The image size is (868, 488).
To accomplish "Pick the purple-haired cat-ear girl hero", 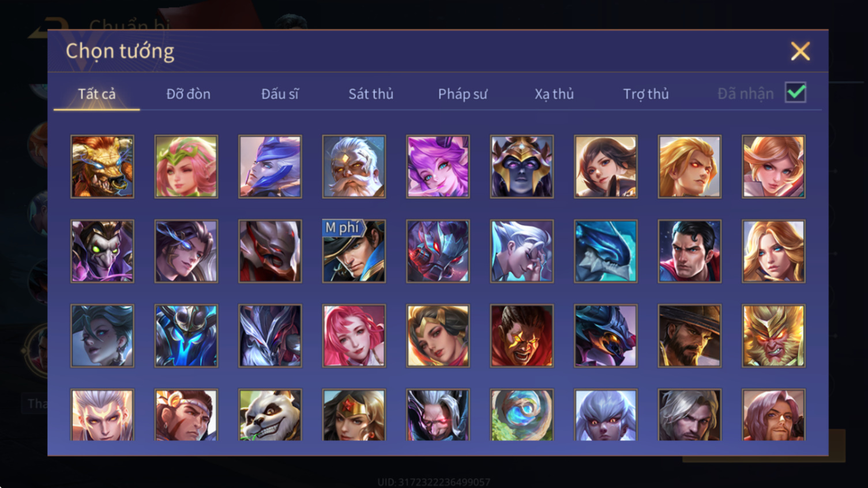I will coord(438,167).
